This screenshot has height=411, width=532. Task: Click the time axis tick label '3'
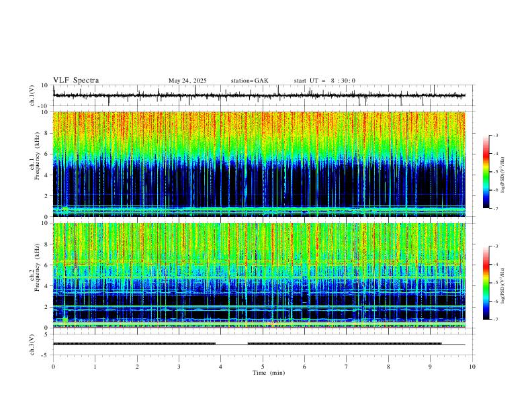click(179, 367)
